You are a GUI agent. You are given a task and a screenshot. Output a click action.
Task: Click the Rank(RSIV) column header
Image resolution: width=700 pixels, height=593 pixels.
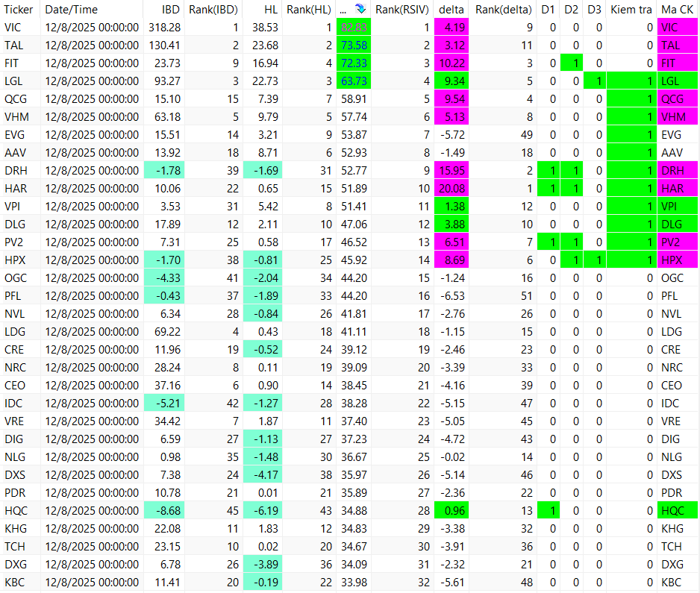pos(401,10)
